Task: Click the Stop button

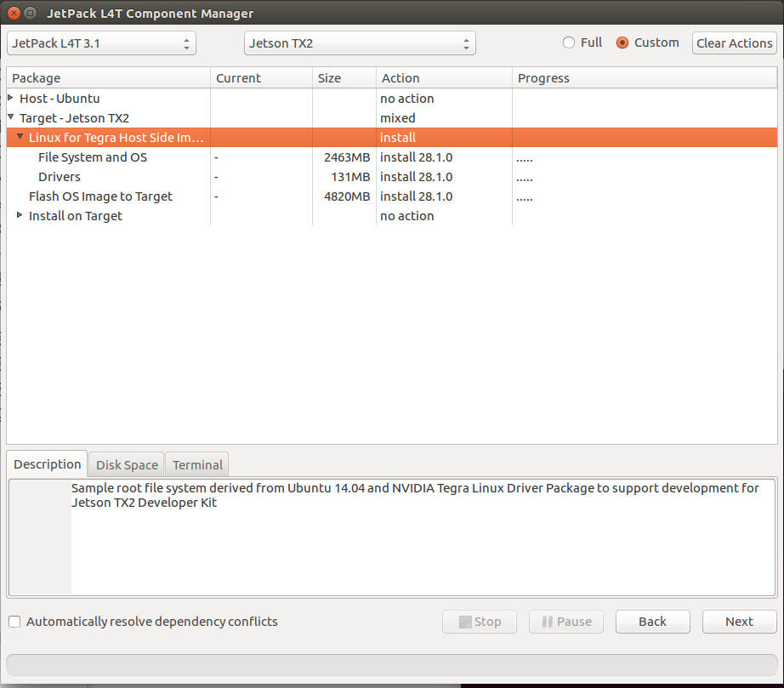Action: tap(480, 622)
